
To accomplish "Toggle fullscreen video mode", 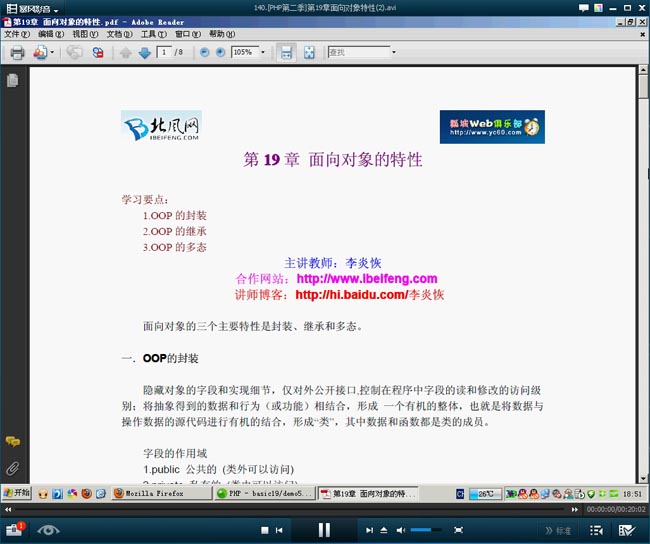I will click(x=458, y=530).
